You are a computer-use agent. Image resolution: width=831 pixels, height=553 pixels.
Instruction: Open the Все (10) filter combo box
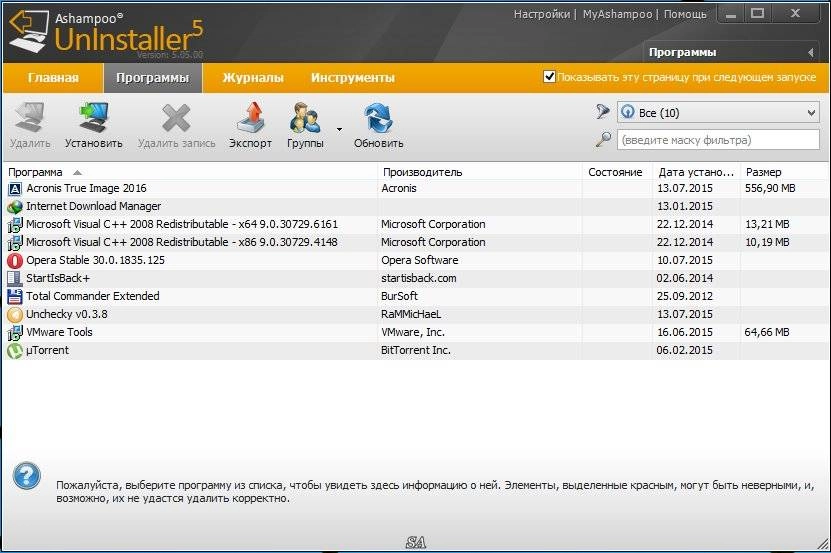click(718, 112)
